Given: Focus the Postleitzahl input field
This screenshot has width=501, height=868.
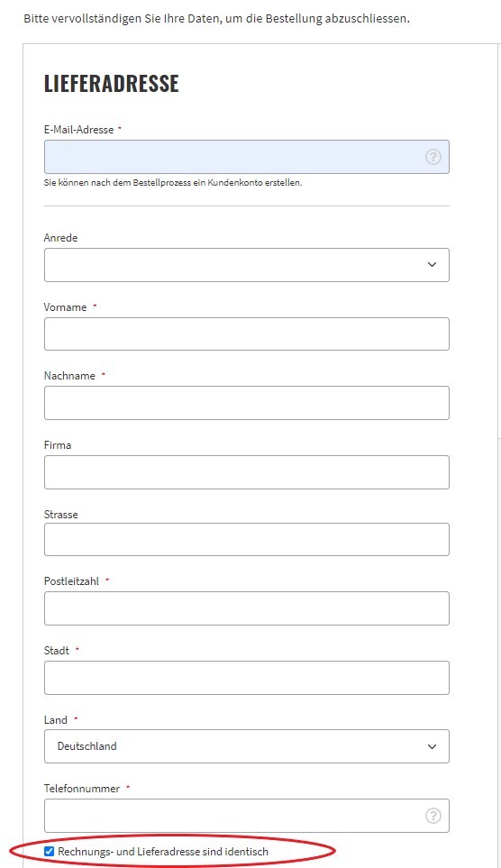Looking at the screenshot, I should (x=246, y=608).
